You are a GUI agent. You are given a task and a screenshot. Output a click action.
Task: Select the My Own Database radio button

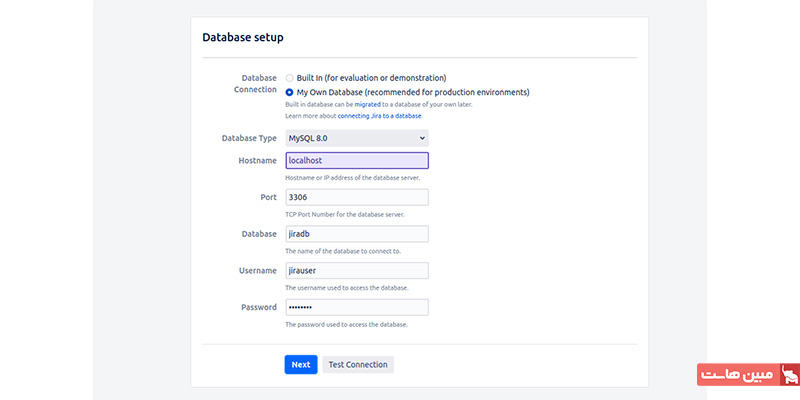(289, 92)
